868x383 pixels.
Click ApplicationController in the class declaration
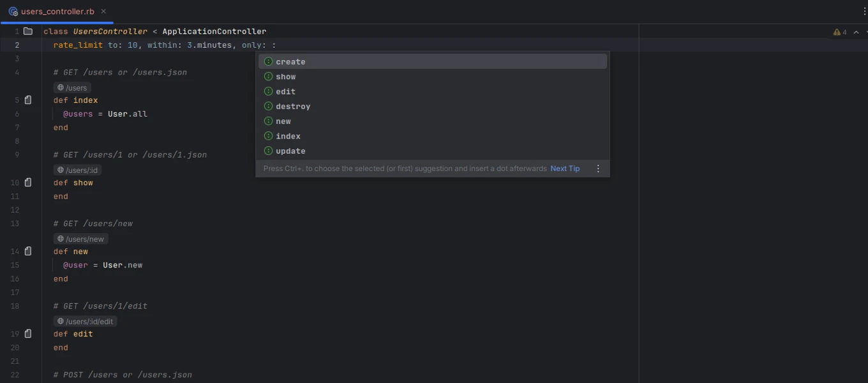tap(214, 31)
